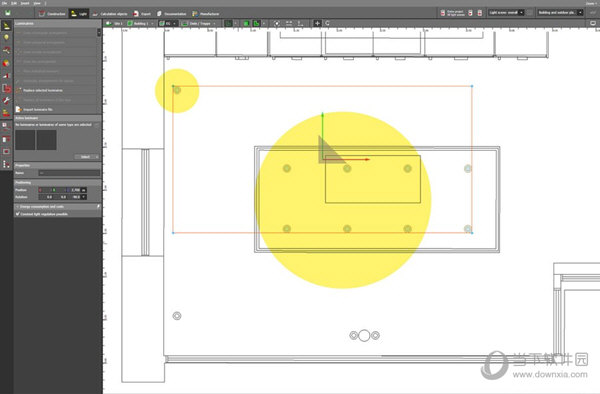Open the view options dropdown arrow
Screen dimensions: 600x394
pos(264,23)
